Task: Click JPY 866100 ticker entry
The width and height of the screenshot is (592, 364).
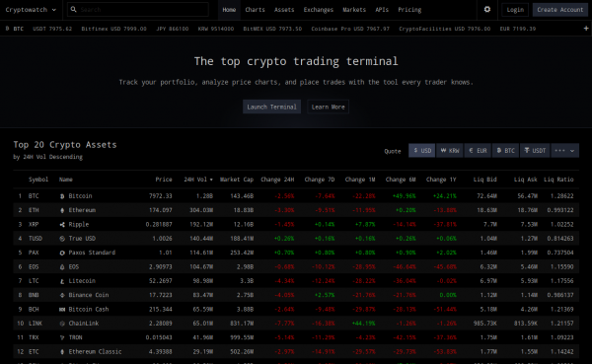Action: 172,29
